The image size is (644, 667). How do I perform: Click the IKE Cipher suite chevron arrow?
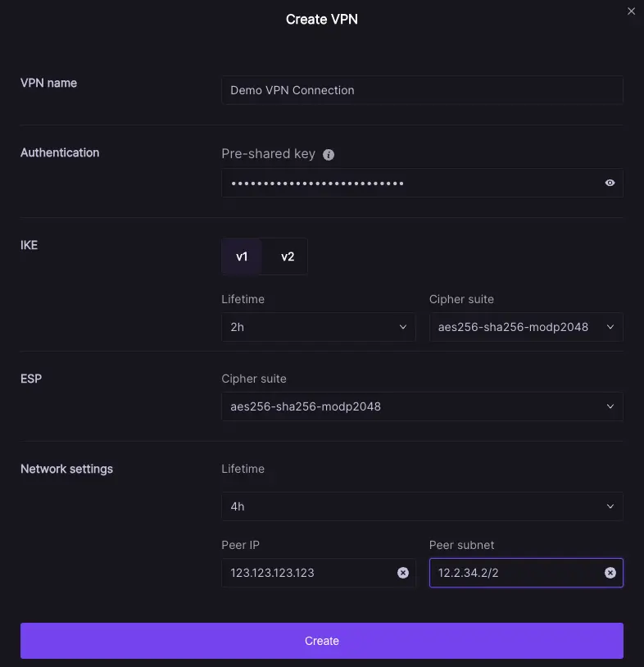click(610, 327)
